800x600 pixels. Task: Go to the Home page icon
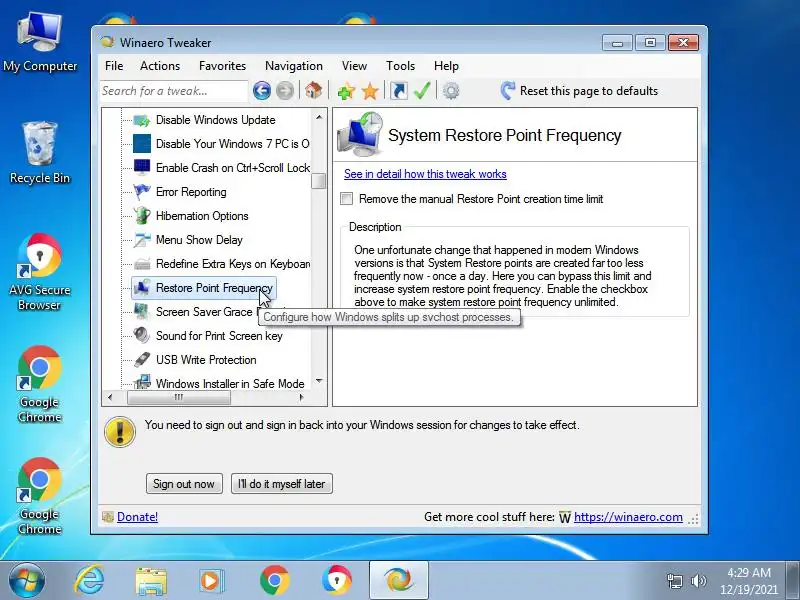(313, 91)
